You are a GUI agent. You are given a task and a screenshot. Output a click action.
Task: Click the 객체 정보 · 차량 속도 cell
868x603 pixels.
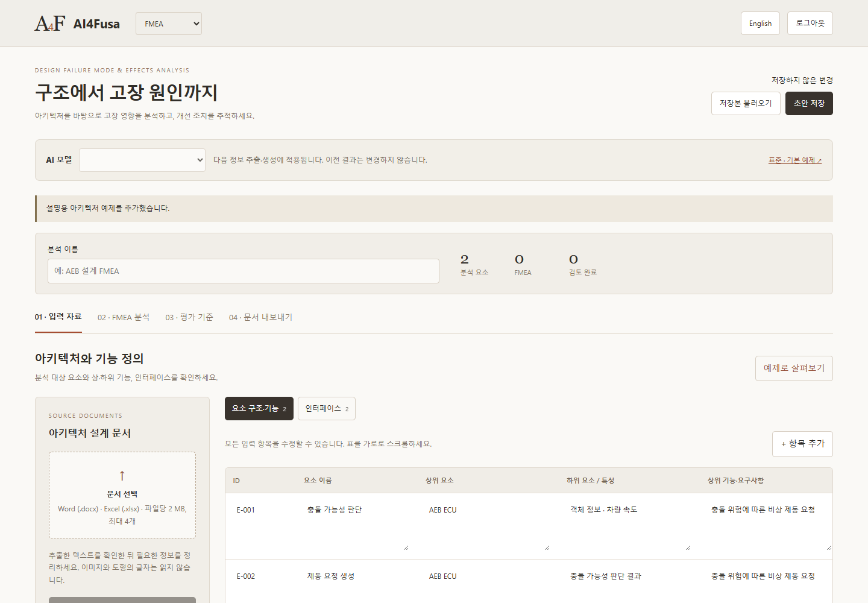628,526
